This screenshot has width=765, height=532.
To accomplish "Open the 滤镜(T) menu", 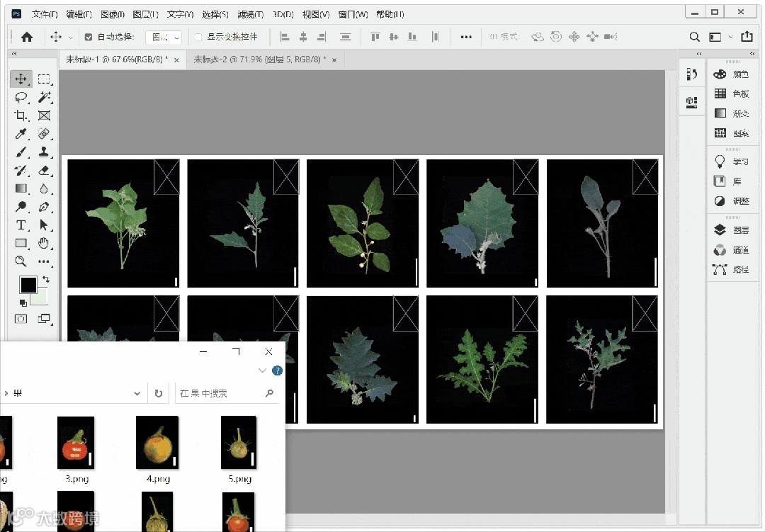I will (250, 14).
